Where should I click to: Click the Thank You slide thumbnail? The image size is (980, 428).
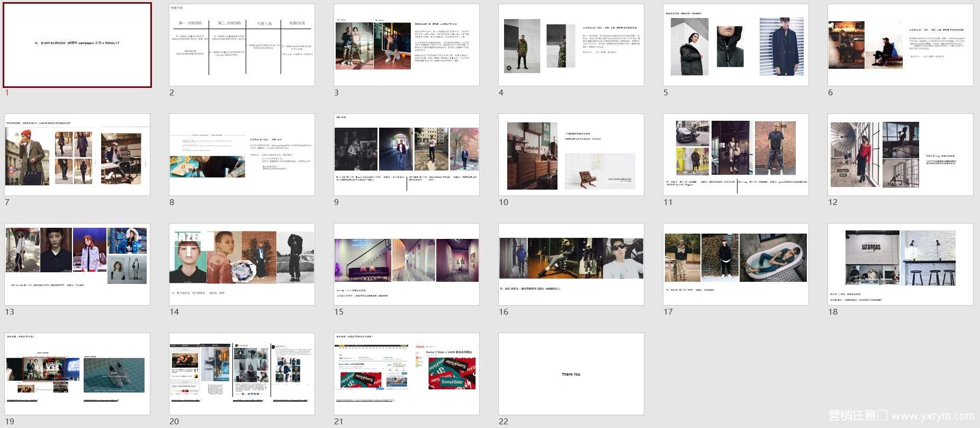coord(571,374)
